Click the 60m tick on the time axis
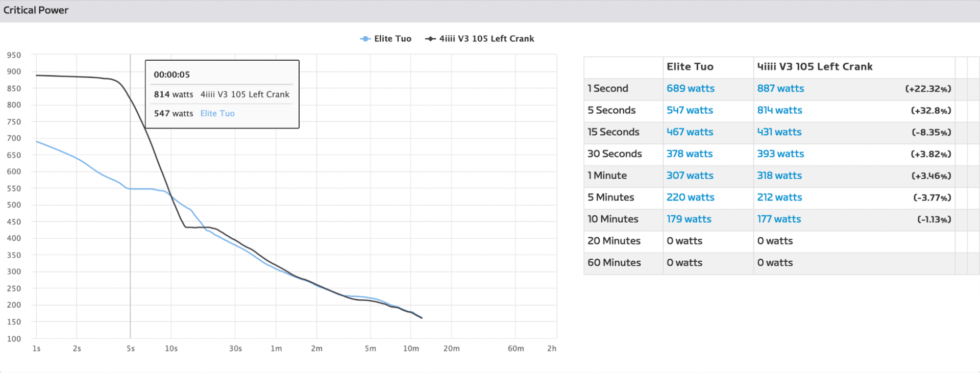980x373 pixels. tap(516, 349)
